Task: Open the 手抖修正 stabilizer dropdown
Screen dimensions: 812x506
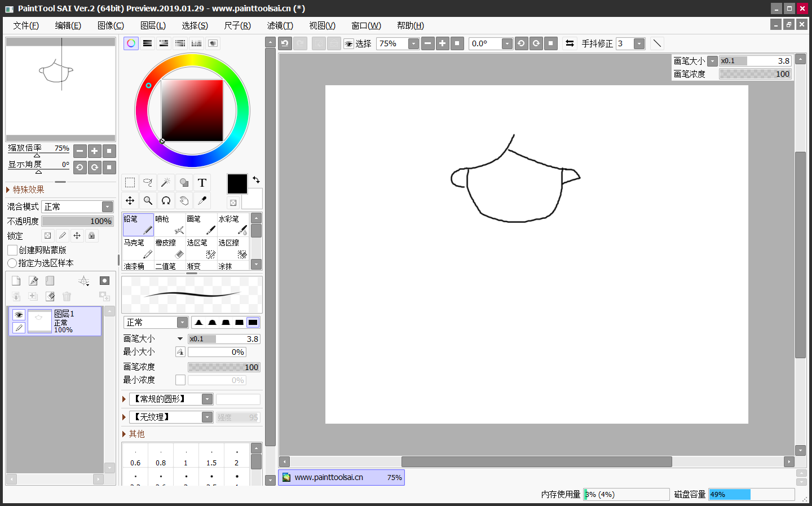Action: coord(639,43)
